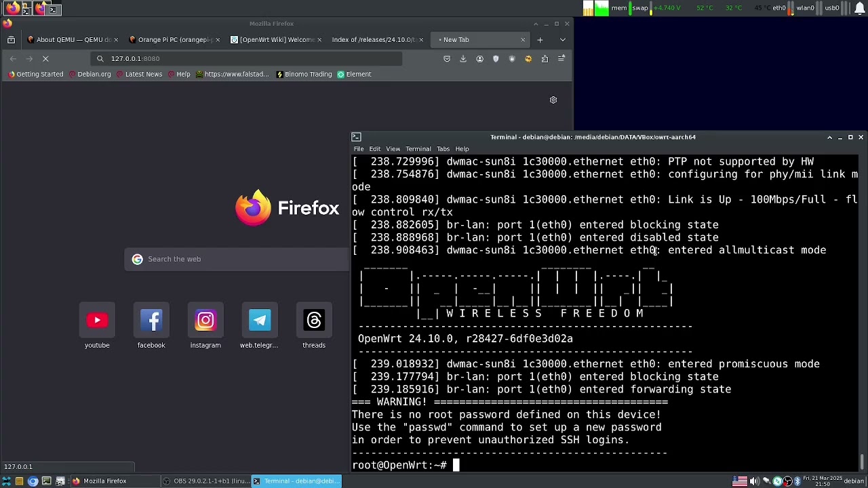Screen dimensions: 868x488
Task: Open Latest News bookmark
Action: click(x=139, y=75)
